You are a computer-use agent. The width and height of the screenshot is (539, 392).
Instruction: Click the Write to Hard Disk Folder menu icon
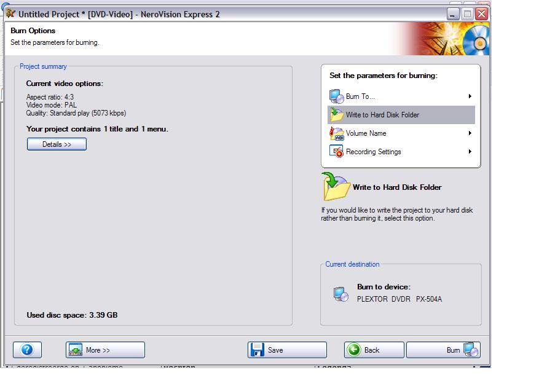coord(337,115)
